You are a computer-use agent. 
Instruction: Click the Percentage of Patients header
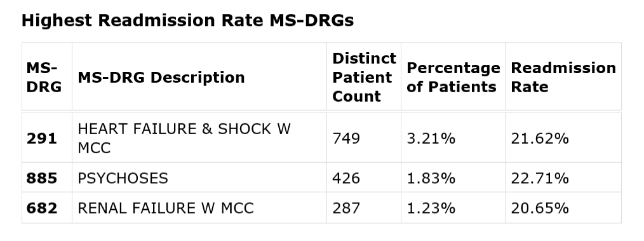pyautogui.click(x=453, y=77)
